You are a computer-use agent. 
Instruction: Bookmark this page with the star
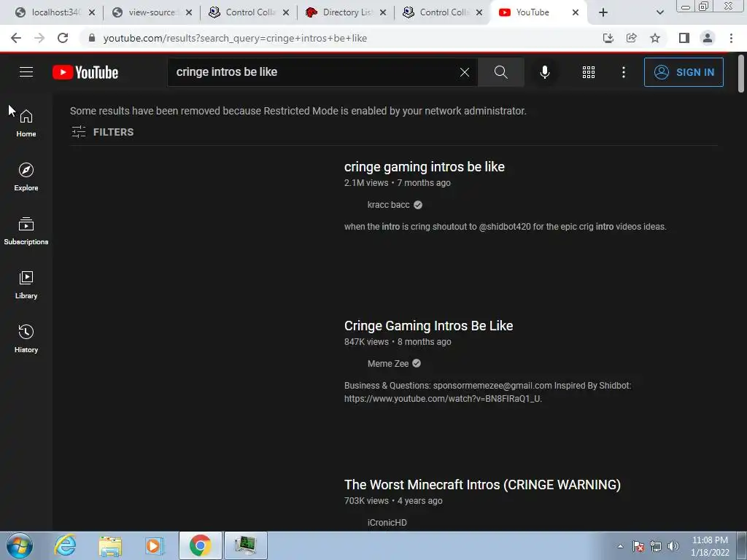[655, 38]
